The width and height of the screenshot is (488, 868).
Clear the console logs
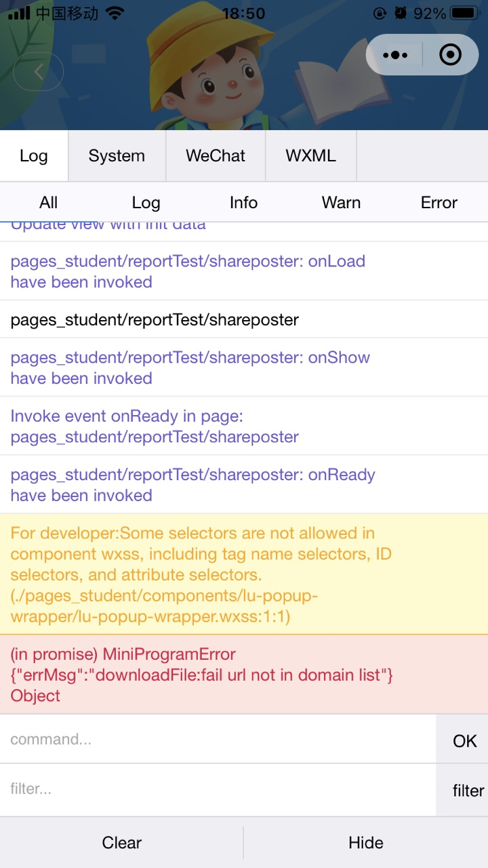122,843
